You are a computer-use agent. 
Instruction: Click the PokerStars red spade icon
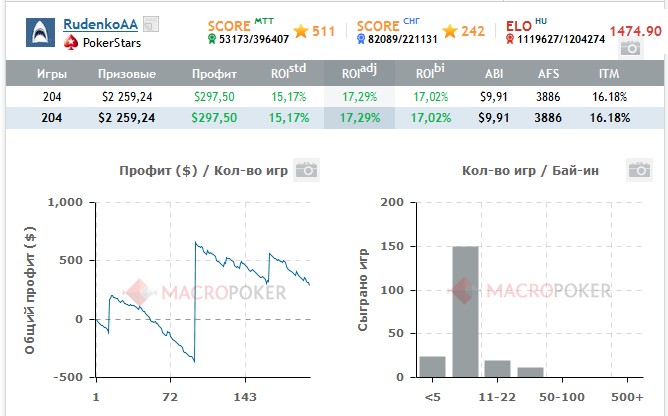coord(71,43)
